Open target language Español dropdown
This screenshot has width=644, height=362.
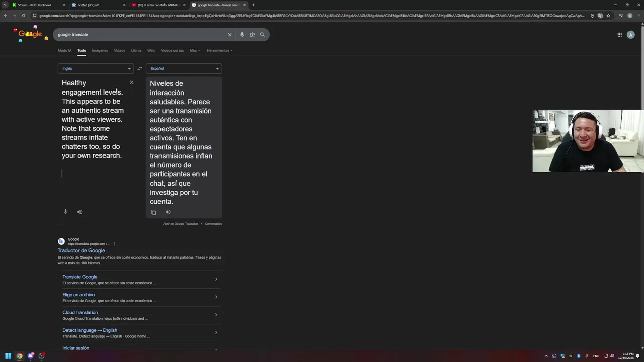[184, 69]
